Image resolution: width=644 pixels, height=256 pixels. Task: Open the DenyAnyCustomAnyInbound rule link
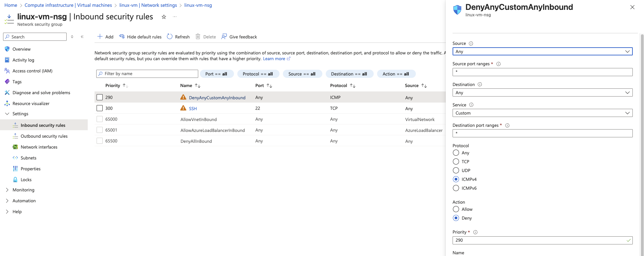(217, 98)
